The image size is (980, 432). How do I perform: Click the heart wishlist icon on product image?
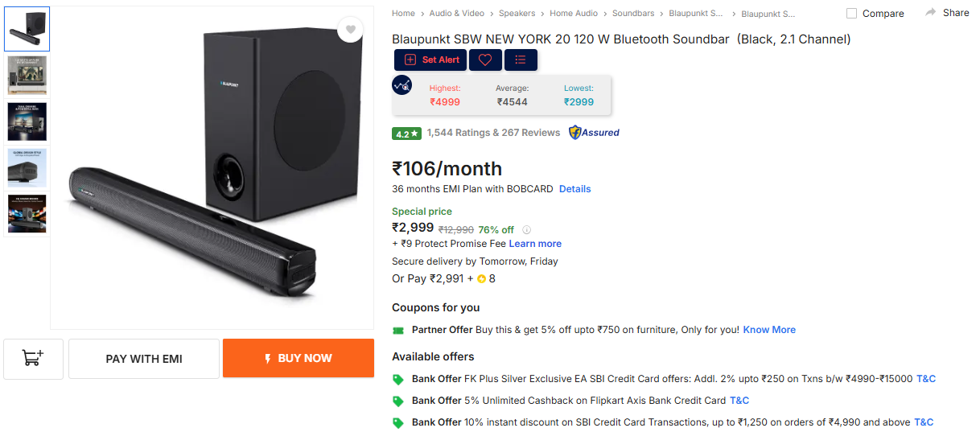[x=350, y=30]
